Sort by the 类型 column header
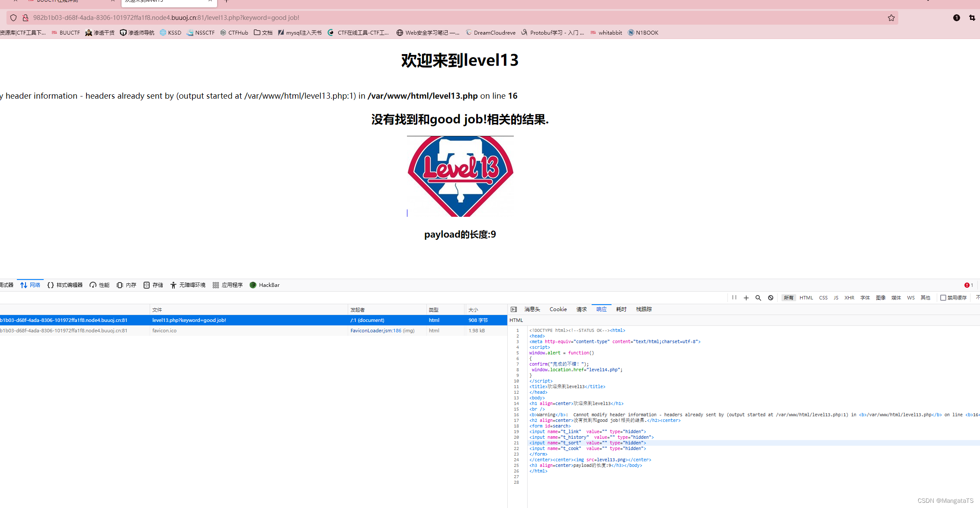The width and height of the screenshot is (980, 508). tap(446, 310)
